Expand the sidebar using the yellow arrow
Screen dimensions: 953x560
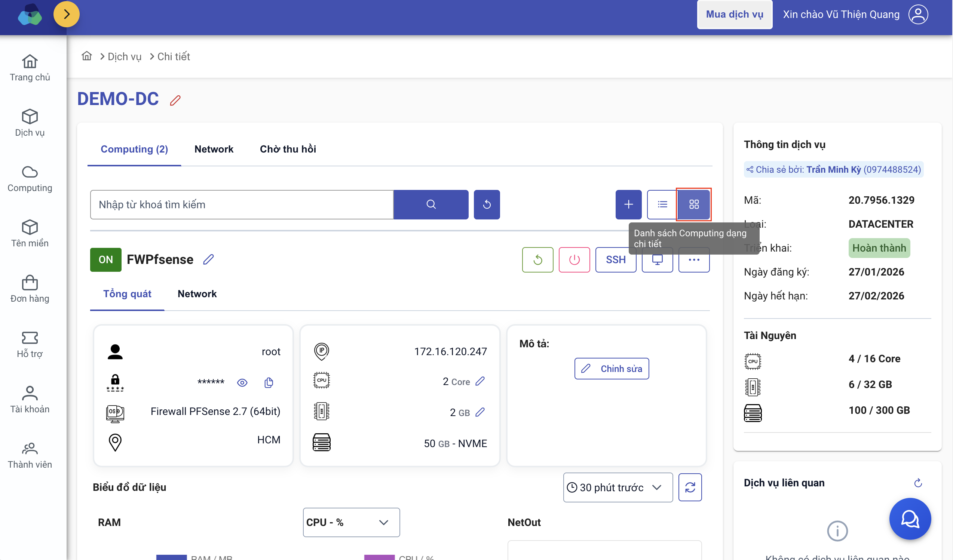tap(67, 14)
